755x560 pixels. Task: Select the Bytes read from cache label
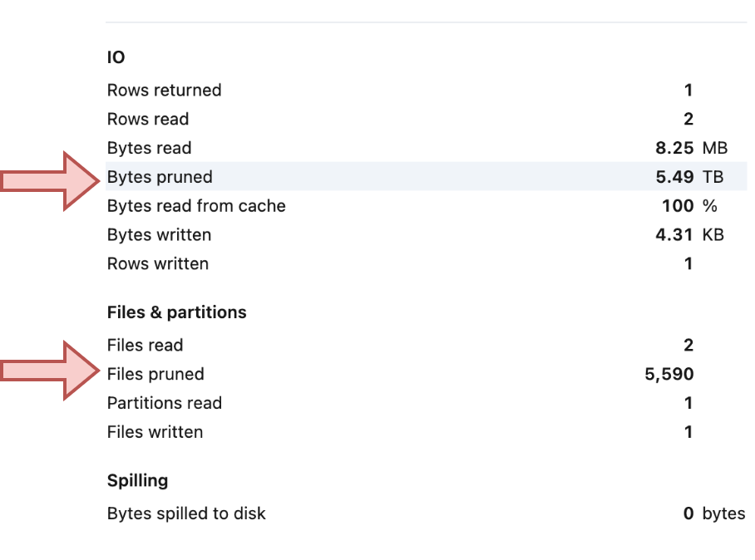tap(196, 206)
